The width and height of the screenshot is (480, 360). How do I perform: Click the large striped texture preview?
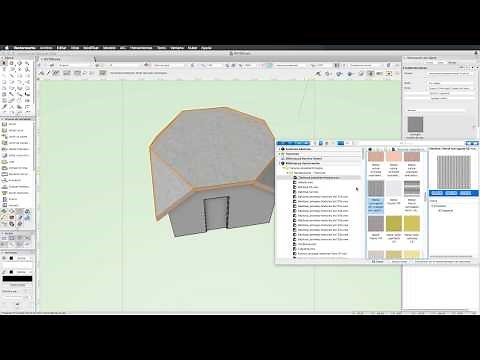pyautogui.click(x=453, y=171)
